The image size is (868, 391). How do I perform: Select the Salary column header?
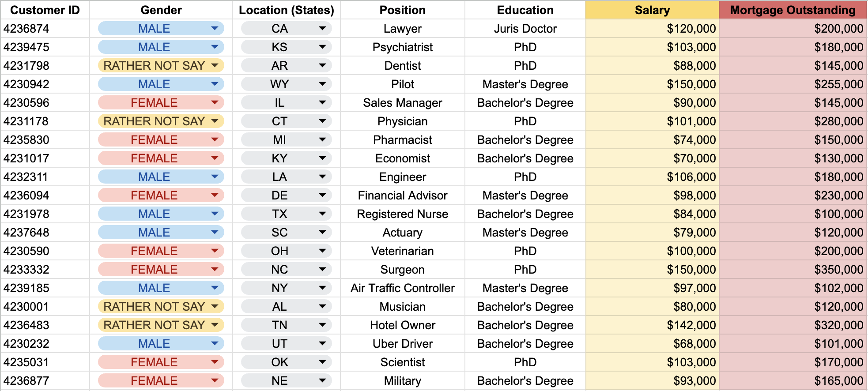pyautogui.click(x=652, y=10)
